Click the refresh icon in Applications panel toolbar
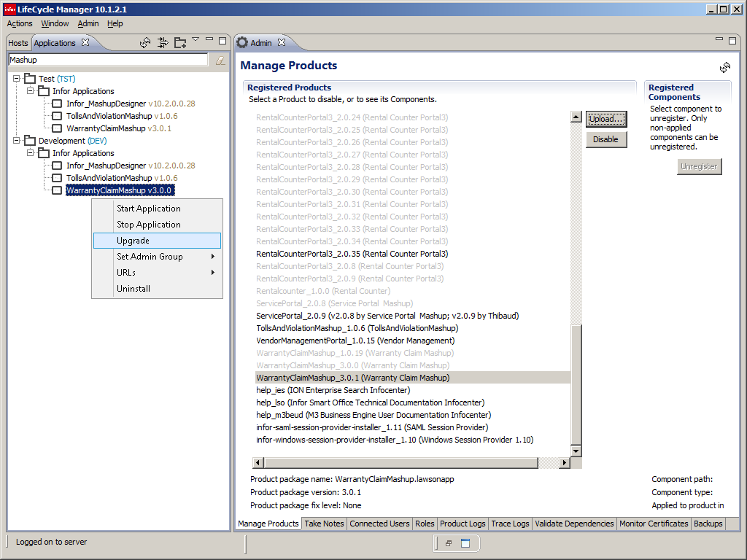Image resolution: width=747 pixels, height=560 pixels. [145, 42]
